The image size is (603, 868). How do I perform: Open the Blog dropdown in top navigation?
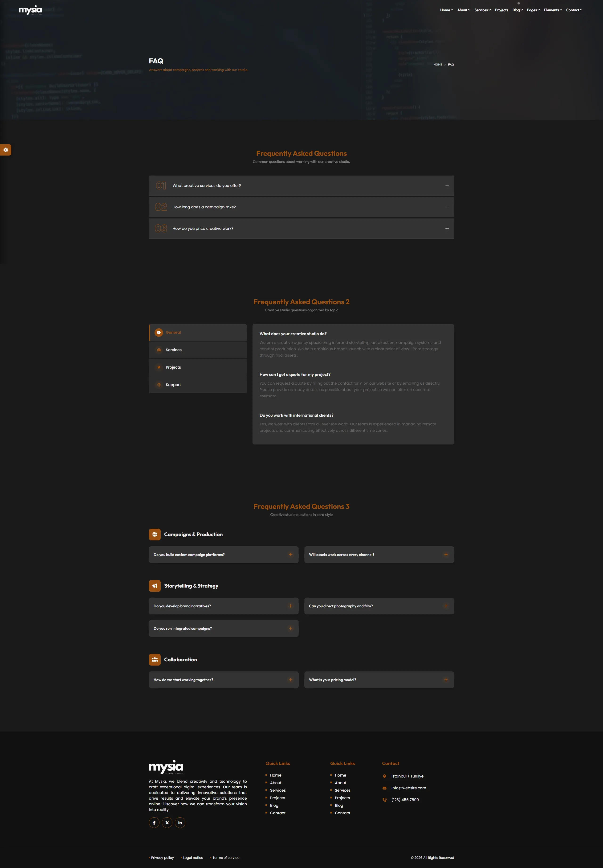(x=517, y=10)
